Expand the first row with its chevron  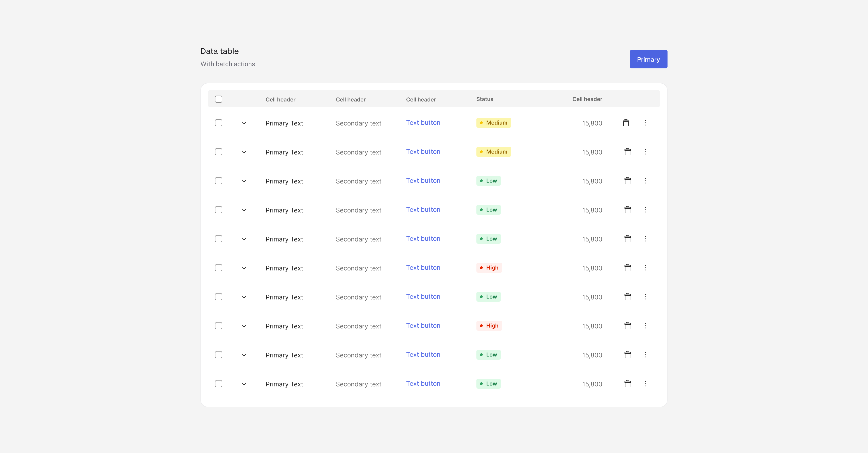tap(244, 123)
